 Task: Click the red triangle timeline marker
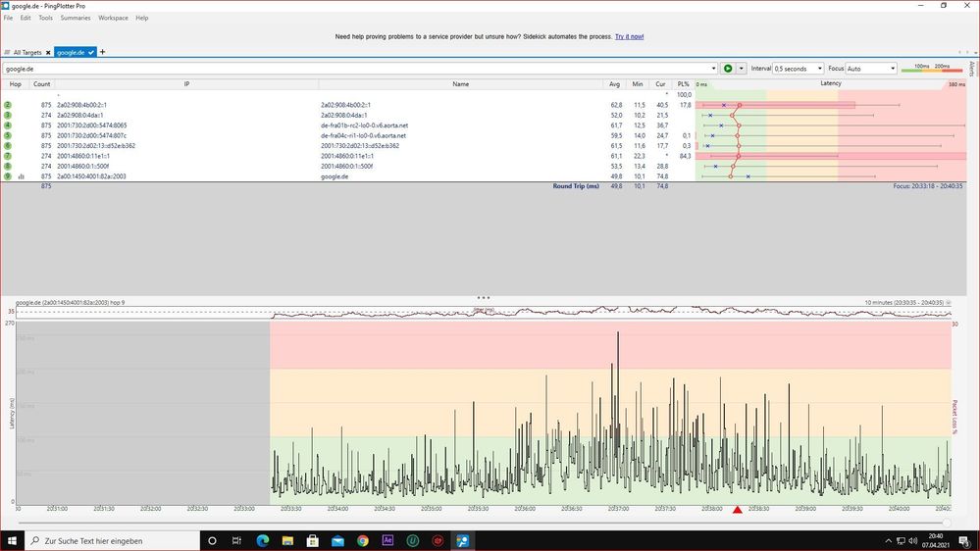pos(738,509)
